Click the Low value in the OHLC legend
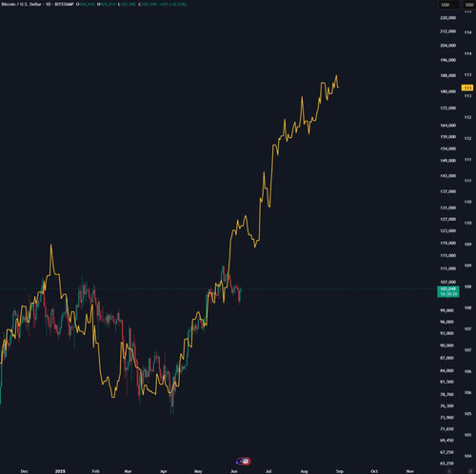This screenshot has height=474, width=476. (x=127, y=5)
